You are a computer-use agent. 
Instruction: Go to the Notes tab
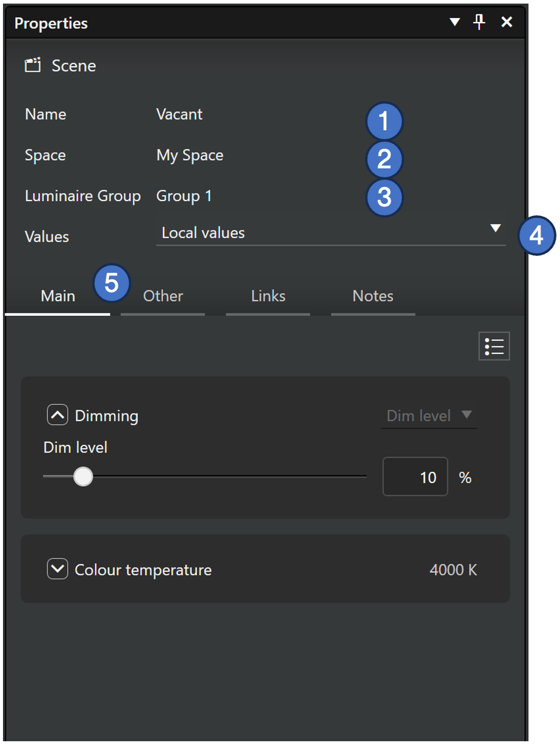pyautogui.click(x=373, y=296)
